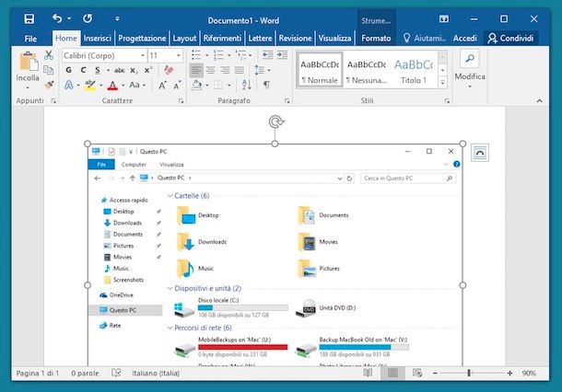
Task: Click the Incolla paste icon
Action: (x=29, y=62)
